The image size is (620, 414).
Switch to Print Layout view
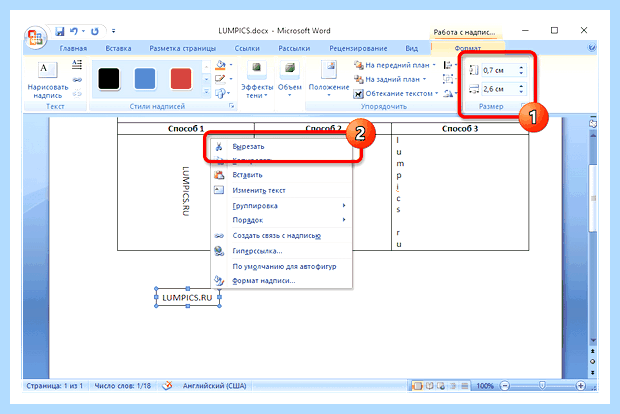click(x=417, y=386)
